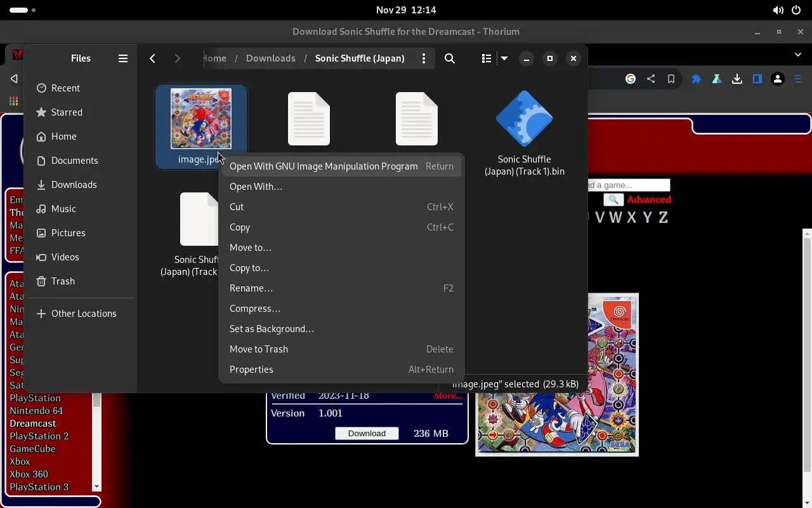Click letter Z in alphabet index
Image resolution: width=812 pixels, height=508 pixels.
point(663,217)
